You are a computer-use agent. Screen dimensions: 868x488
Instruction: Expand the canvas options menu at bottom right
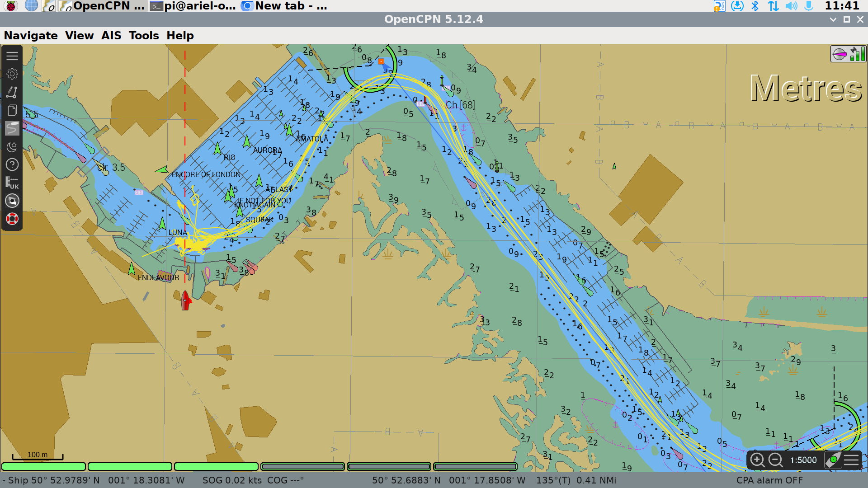tap(851, 460)
